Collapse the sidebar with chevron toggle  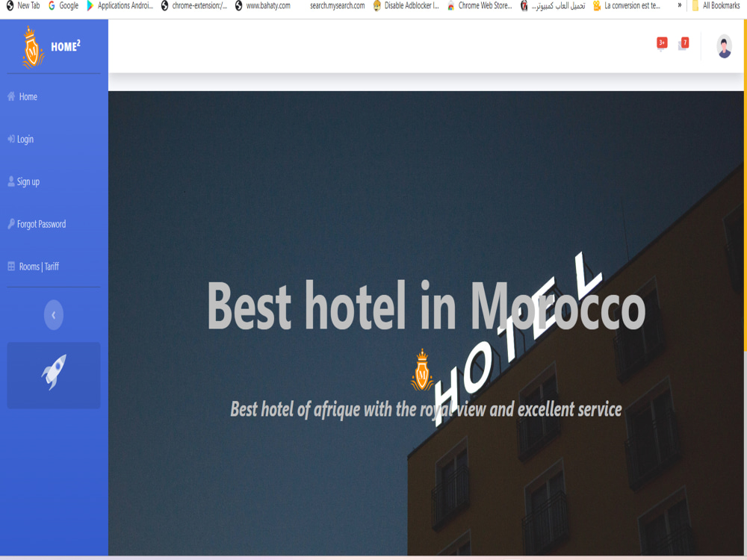coord(53,315)
